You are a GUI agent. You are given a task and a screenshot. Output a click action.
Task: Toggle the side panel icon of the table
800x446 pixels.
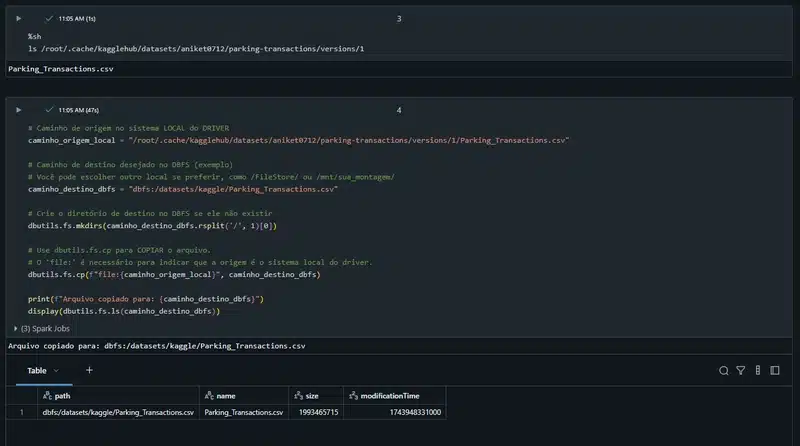pos(774,370)
